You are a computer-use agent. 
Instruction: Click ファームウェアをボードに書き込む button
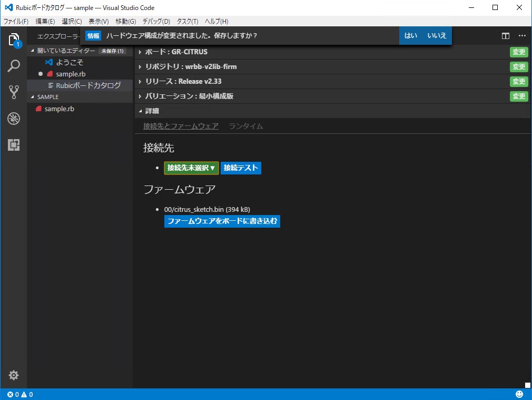tap(222, 221)
